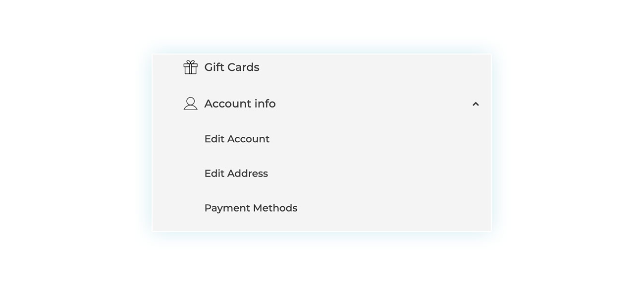Click the up-arrow caret beside Account info
The image size is (644, 285).
pos(476,104)
